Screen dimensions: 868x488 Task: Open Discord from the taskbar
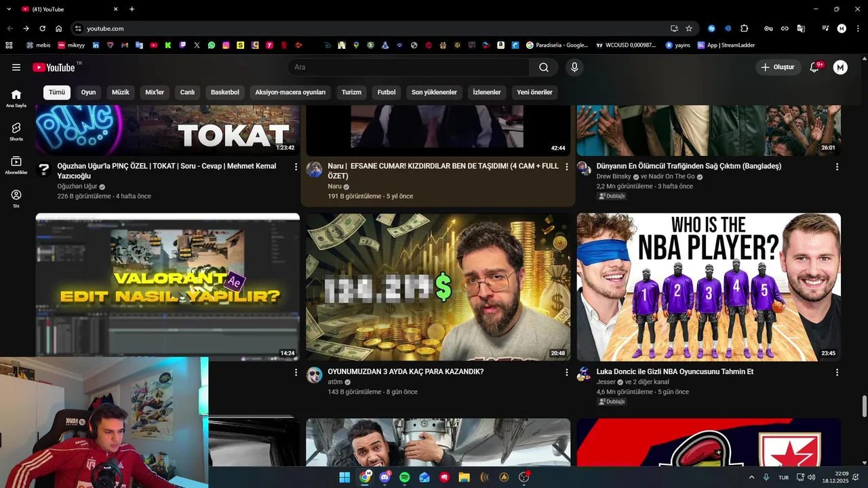385,477
